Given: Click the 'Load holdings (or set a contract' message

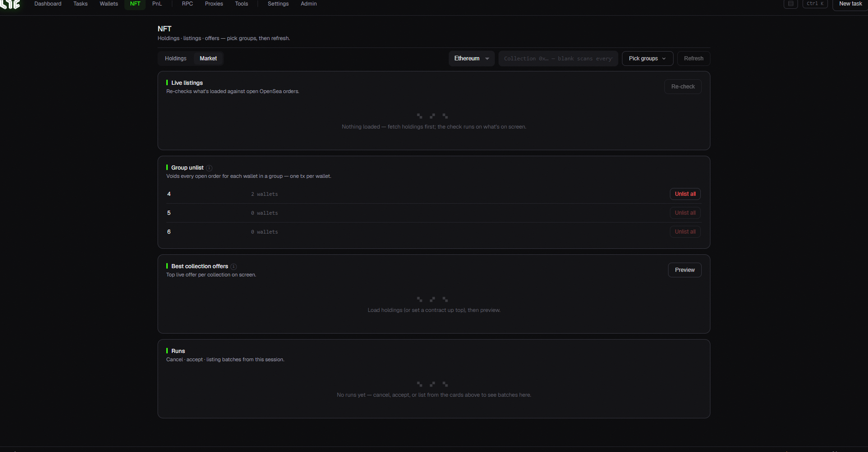Looking at the screenshot, I should 434,310.
